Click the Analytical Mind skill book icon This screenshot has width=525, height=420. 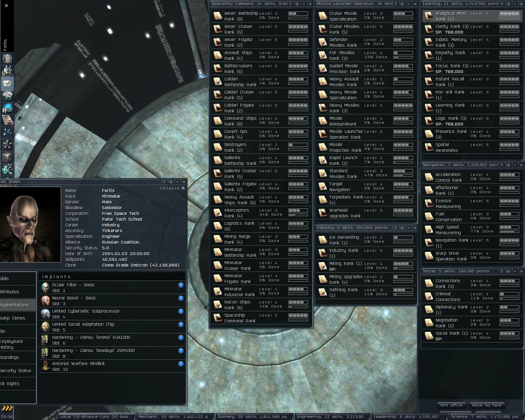point(429,16)
